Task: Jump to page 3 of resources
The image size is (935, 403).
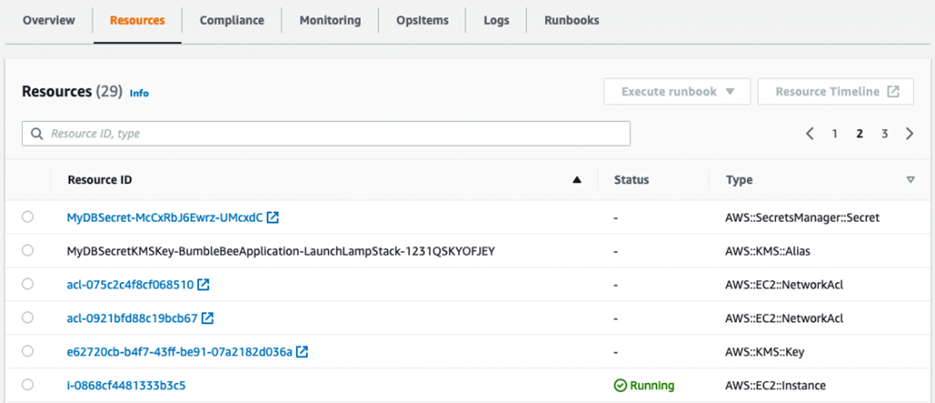Action: point(884,134)
